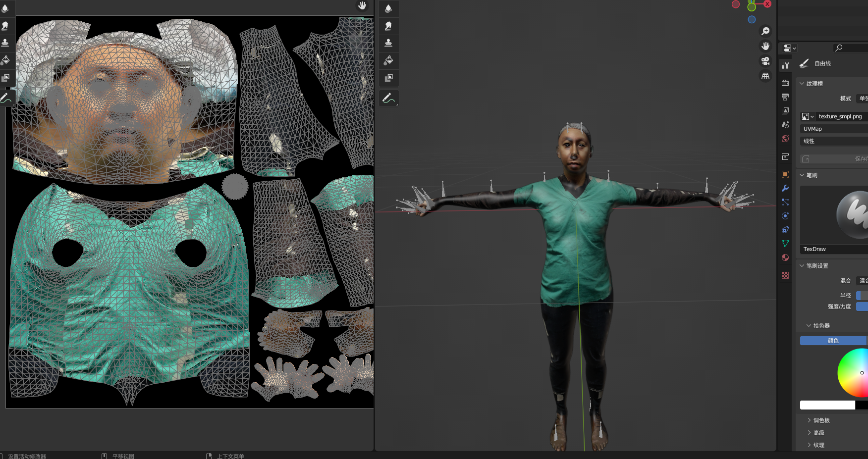Collapse the 纹理槽 section
868x459 pixels.
click(x=813, y=83)
